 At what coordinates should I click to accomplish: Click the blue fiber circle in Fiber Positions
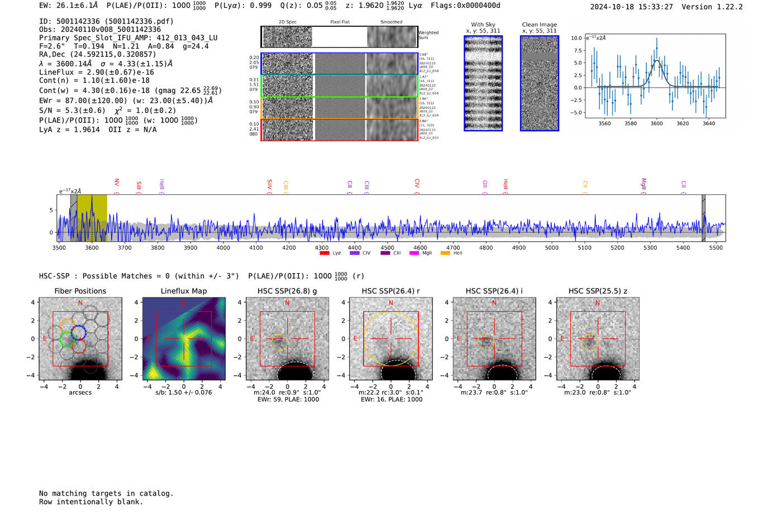pyautogui.click(x=78, y=332)
